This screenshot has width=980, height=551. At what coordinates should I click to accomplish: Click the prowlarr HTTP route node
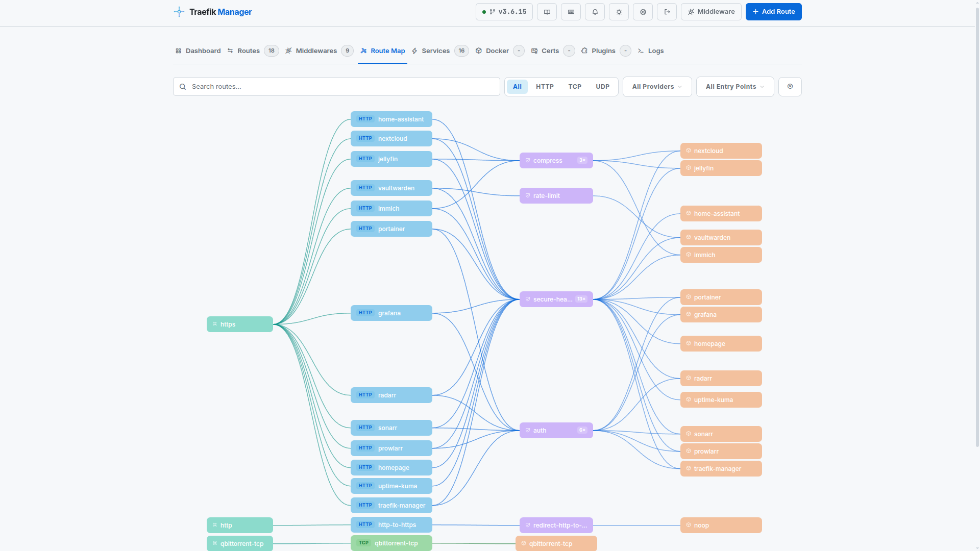[x=391, y=448]
